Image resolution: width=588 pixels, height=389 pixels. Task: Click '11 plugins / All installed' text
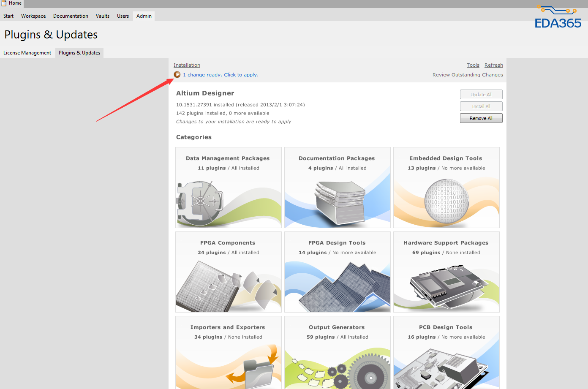pos(229,168)
